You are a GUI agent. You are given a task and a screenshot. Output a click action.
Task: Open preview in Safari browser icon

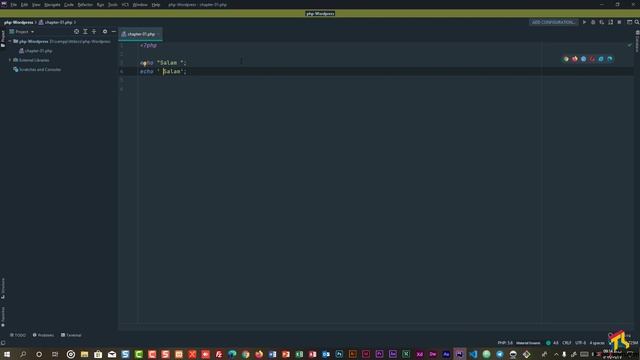pyautogui.click(x=583, y=59)
